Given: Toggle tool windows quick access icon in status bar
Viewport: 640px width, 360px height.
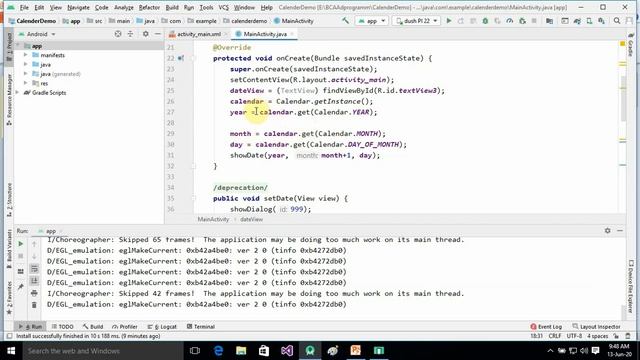Looking at the screenshot, I should tap(9, 336).
